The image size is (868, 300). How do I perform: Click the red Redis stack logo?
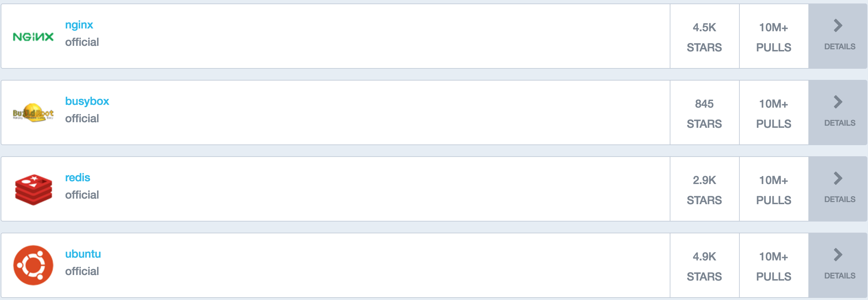[x=33, y=190]
